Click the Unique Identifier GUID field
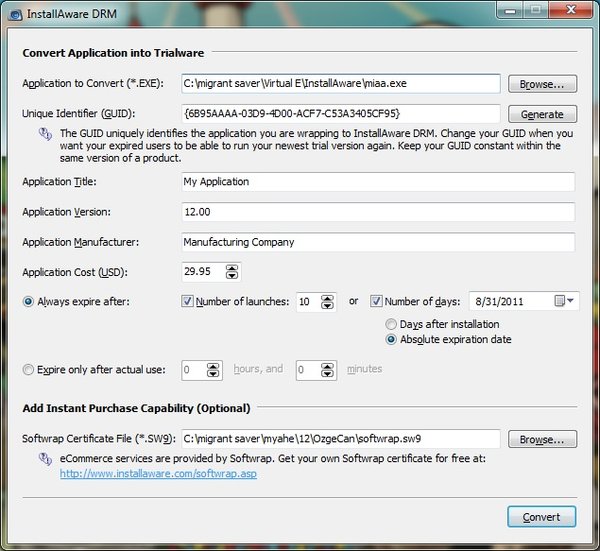This screenshot has width=600, height=551. (341, 114)
